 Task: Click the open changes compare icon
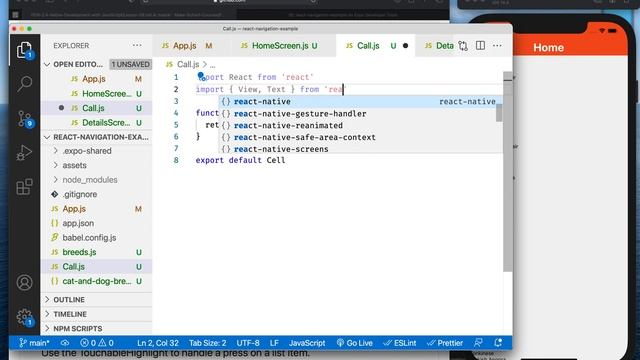point(463,46)
